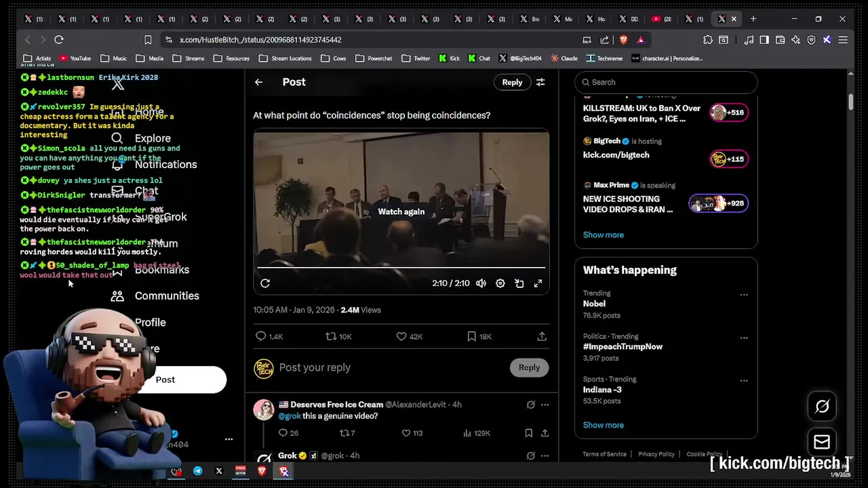Open more options on Grok's reply
868x488 pixels.
pos(545,456)
